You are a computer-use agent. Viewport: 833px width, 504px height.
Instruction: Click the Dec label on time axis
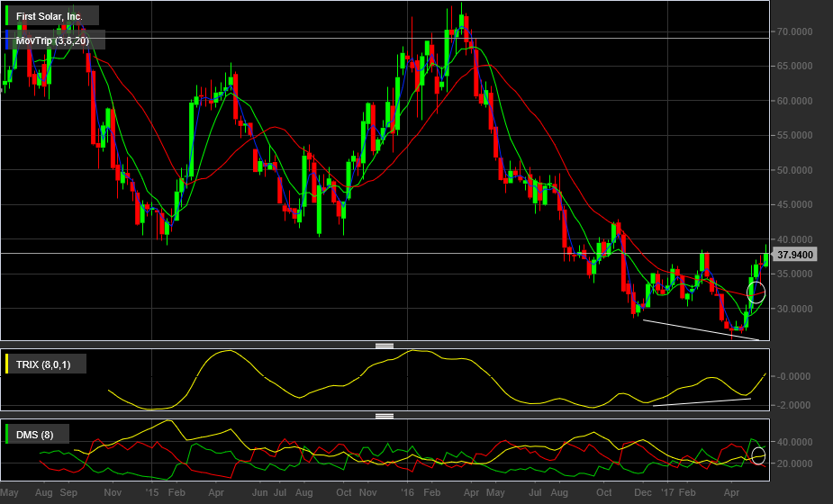(643, 493)
